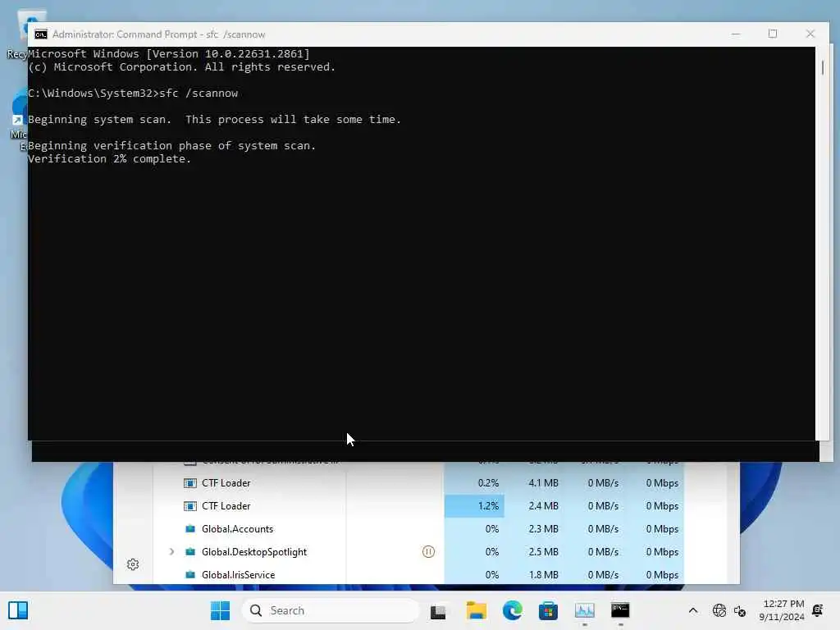
Task: Open the Windows Start menu
Action: 220,610
